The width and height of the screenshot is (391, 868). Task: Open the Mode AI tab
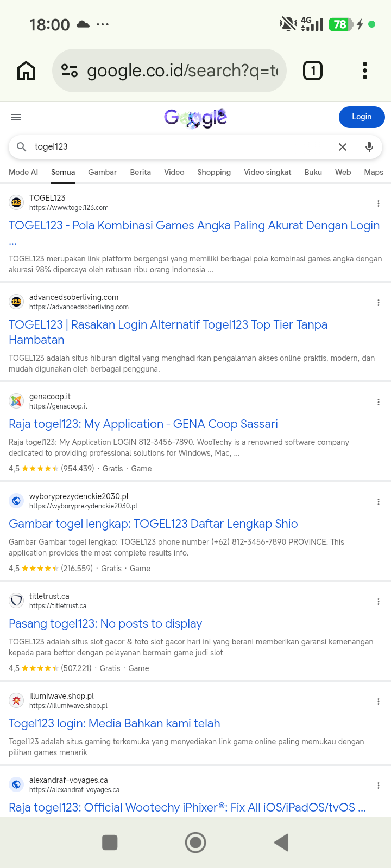tap(23, 172)
